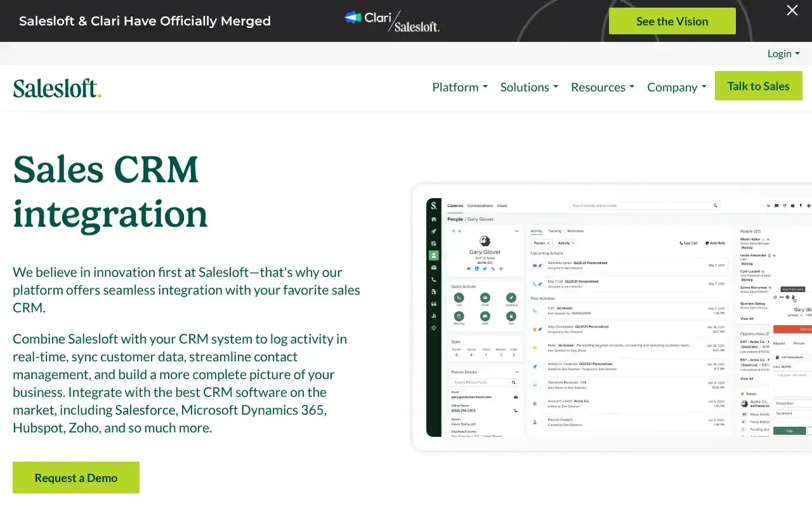812x508 pixels.
Task: Open the Resources navigation menu
Action: (x=603, y=87)
